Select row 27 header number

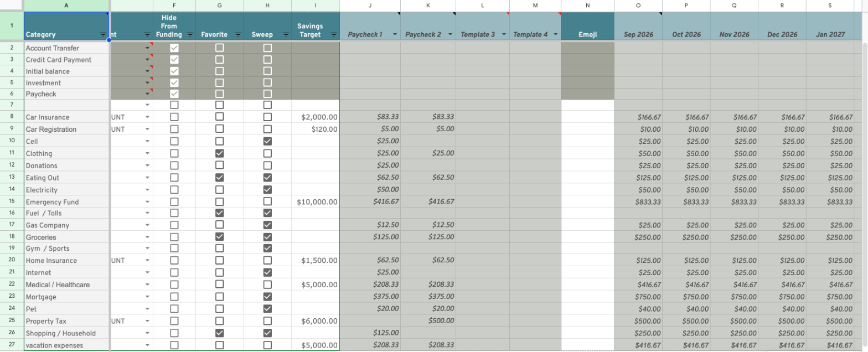(12, 345)
